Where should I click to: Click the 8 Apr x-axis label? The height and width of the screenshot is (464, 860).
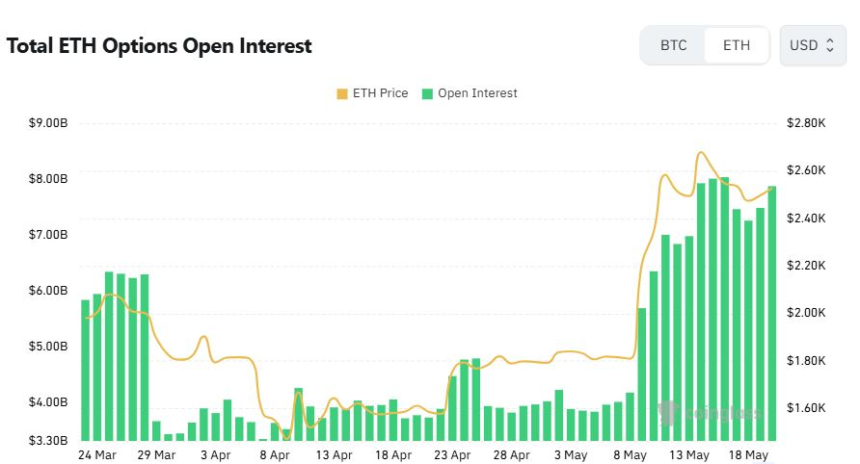[x=274, y=455]
